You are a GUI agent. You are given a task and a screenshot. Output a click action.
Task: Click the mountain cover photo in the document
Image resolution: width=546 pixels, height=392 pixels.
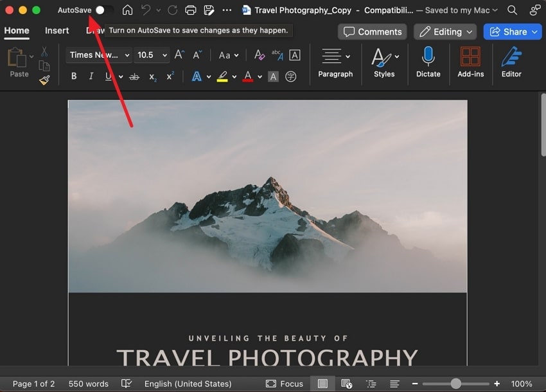click(x=267, y=196)
